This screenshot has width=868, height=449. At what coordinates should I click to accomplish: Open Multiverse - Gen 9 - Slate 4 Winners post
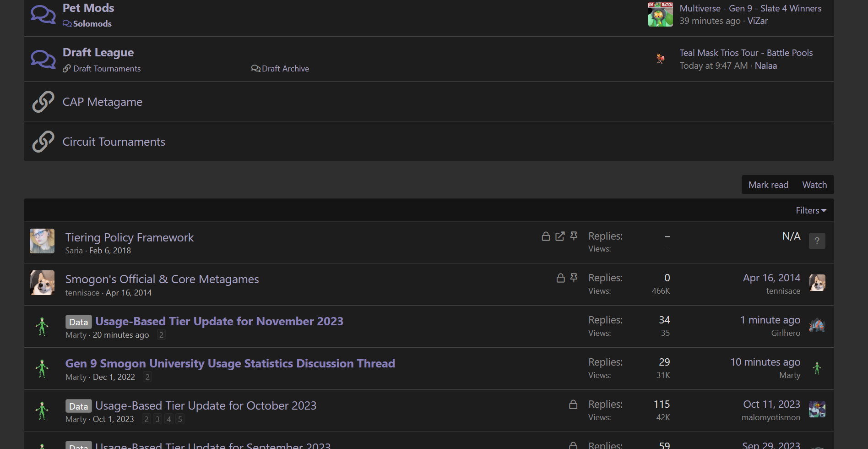coord(750,8)
